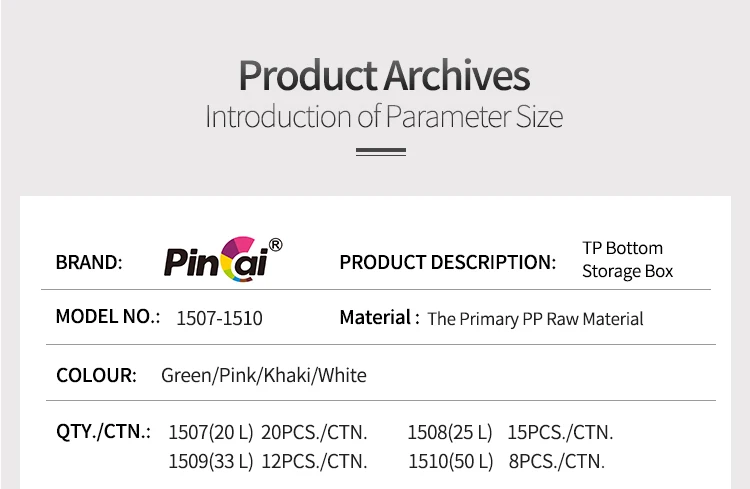The width and height of the screenshot is (750, 489).
Task: Select 'TP Bottom Storage Box' text
Action: pos(627,259)
